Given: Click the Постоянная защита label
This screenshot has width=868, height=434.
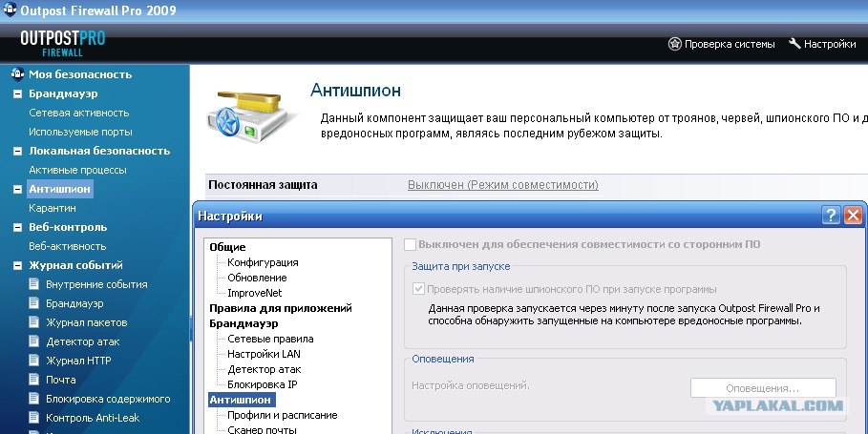Looking at the screenshot, I should tap(263, 185).
